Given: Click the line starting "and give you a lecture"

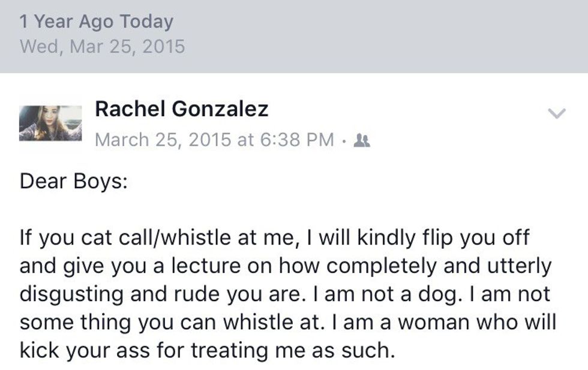Looking at the screenshot, I should [x=285, y=266].
